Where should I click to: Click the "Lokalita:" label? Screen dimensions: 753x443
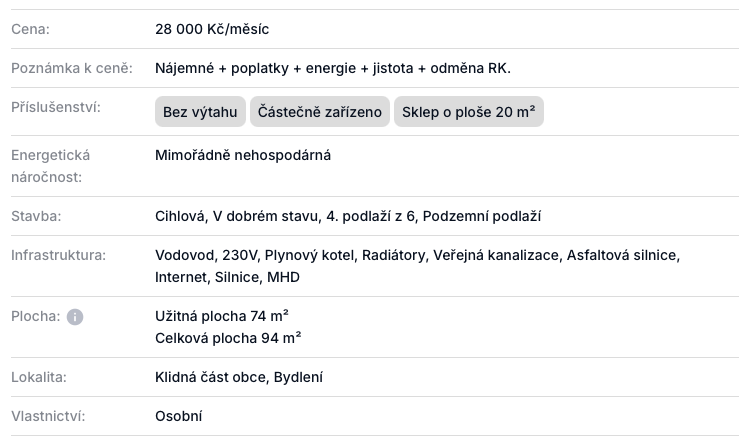pos(39,377)
